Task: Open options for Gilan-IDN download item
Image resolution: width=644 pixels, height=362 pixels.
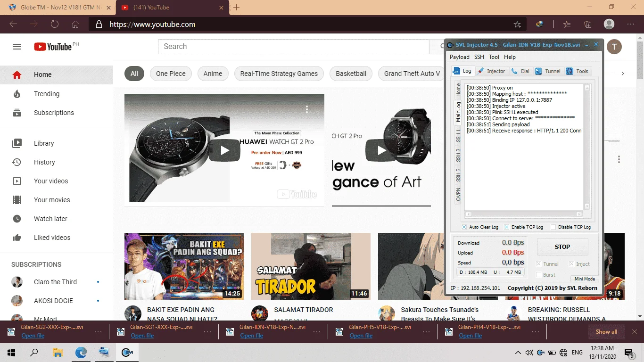Action: [317, 332]
